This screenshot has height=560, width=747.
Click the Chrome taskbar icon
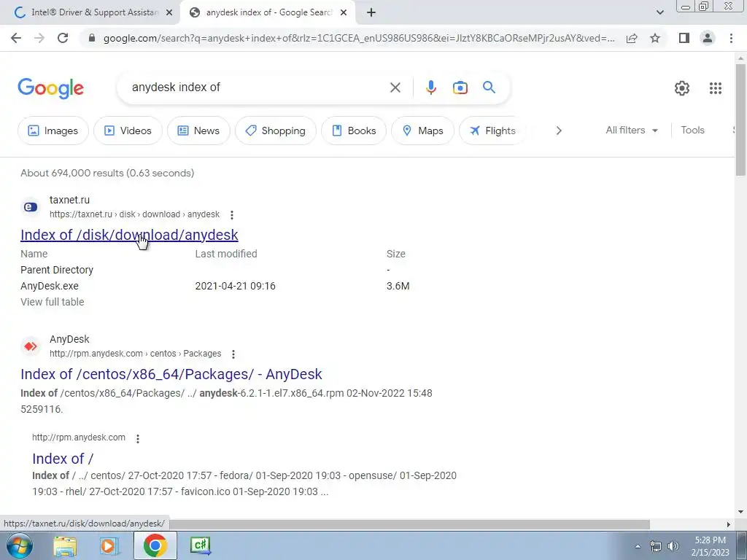(x=155, y=545)
